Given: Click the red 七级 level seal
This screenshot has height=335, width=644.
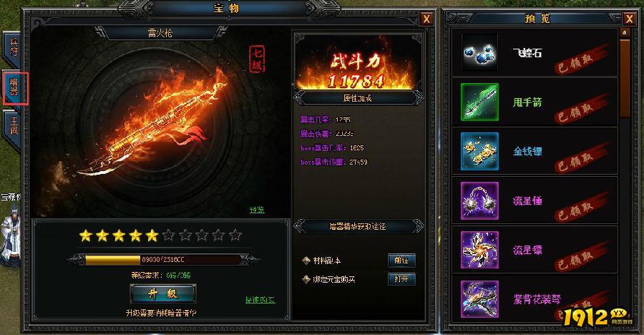Looking at the screenshot, I should point(257,59).
